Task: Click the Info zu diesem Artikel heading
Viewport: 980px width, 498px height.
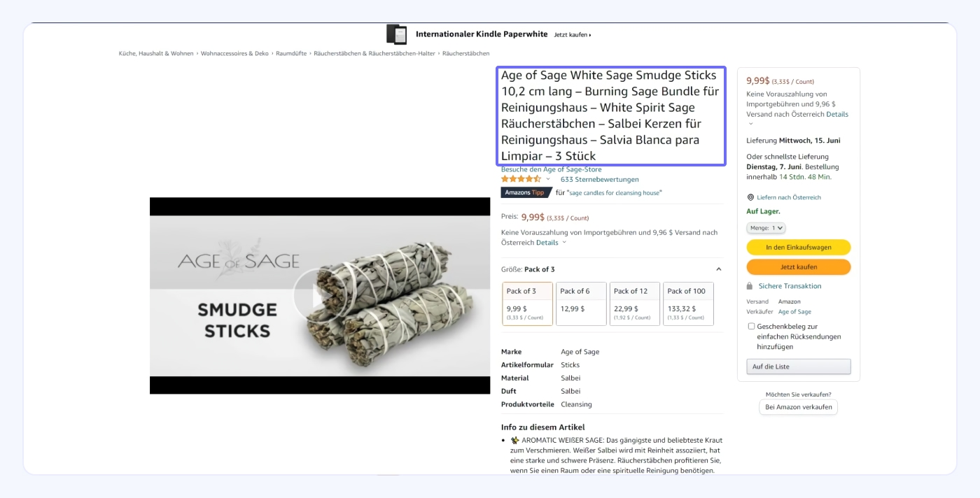Action: (x=542, y=427)
